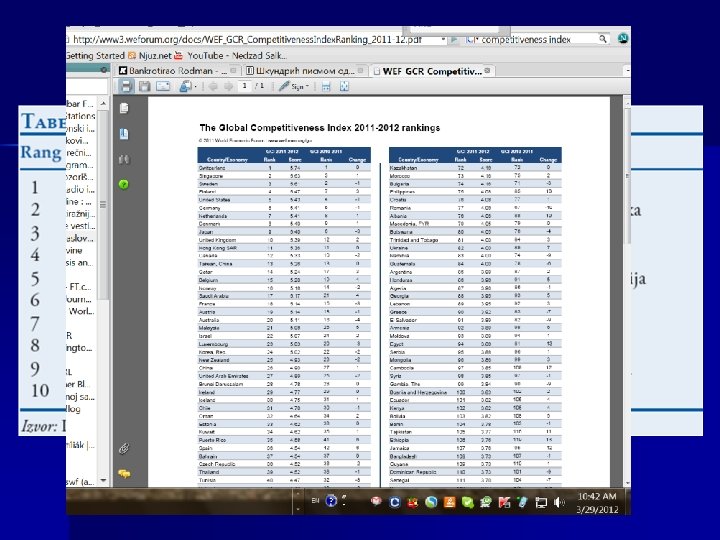
Task: Click the Print icon in PDF toolbar
Action: pyautogui.click(x=126, y=86)
